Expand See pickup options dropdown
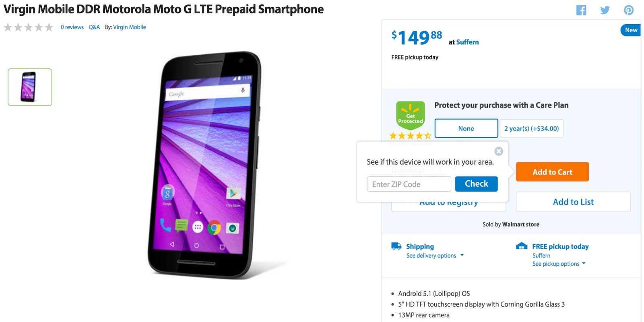The height and width of the screenshot is (322, 644). click(x=559, y=264)
